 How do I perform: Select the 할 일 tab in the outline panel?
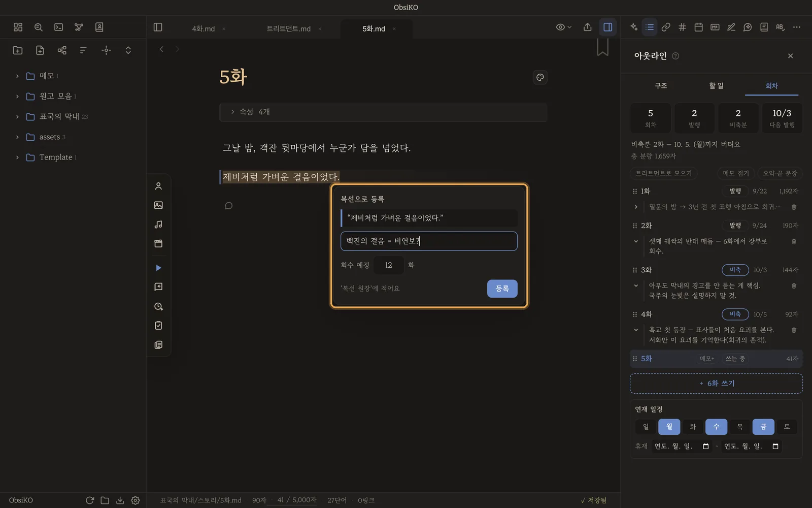(x=716, y=86)
